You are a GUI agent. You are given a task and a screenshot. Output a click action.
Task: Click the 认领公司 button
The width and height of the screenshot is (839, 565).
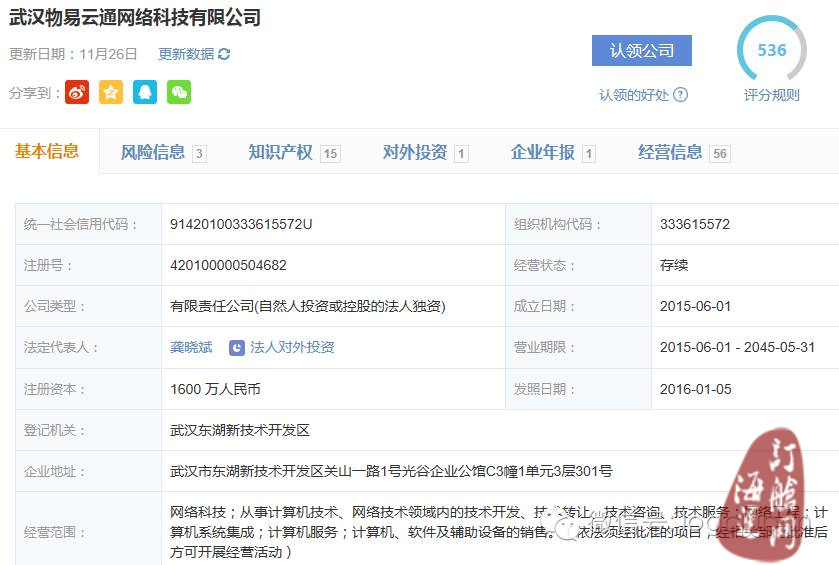[642, 50]
